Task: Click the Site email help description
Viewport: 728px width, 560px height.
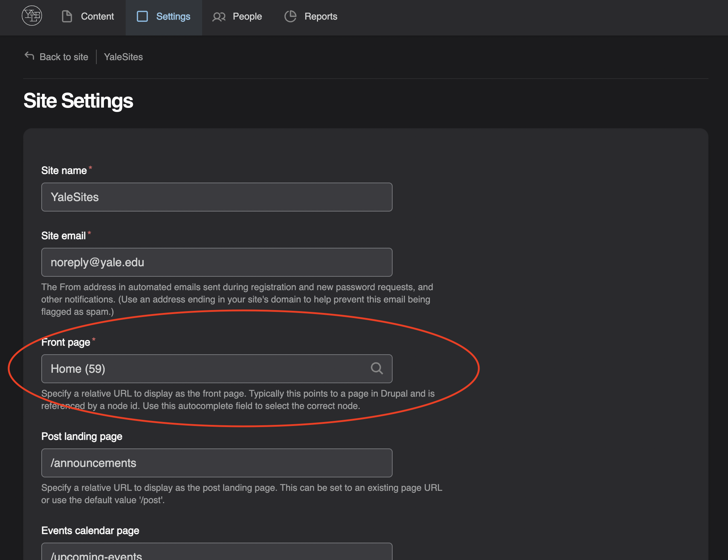Action: click(x=237, y=299)
